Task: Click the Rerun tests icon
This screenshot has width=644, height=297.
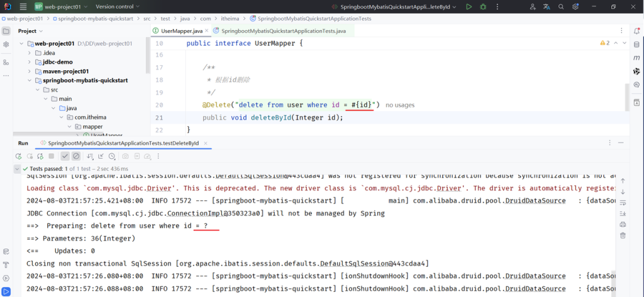Action: tap(19, 156)
